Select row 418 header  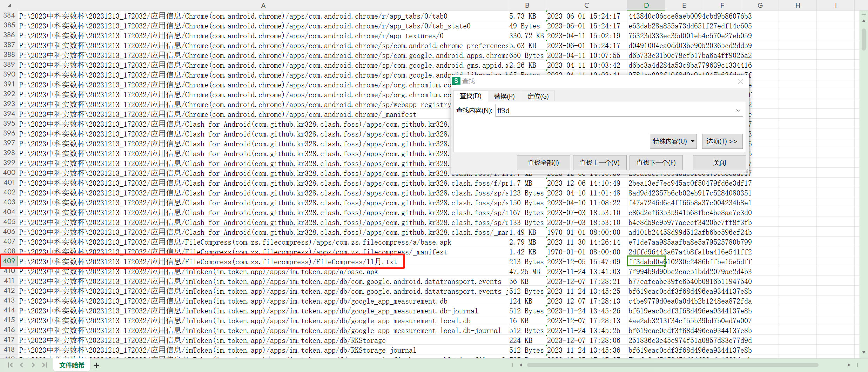[9, 350]
